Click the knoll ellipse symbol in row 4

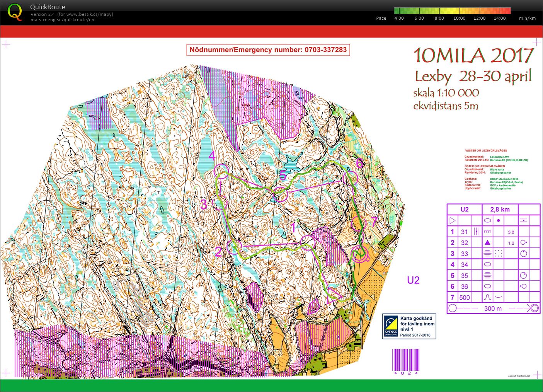coord(488,265)
